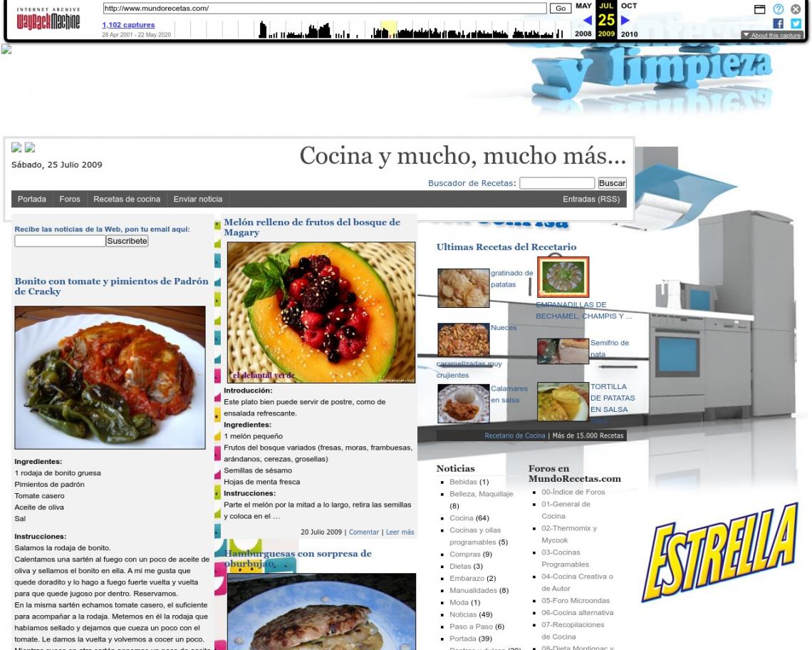Click the Wayback Machine logo
This screenshot has height=650, width=812.
pos(48,19)
